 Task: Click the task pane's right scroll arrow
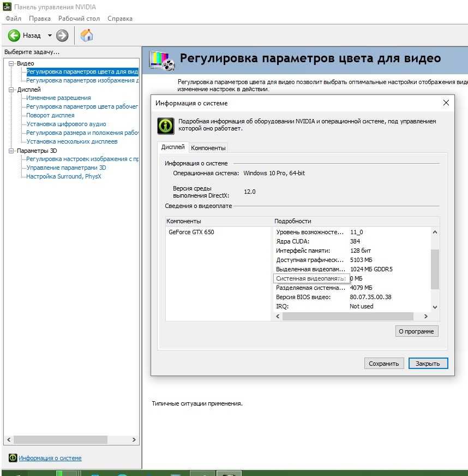134,439
